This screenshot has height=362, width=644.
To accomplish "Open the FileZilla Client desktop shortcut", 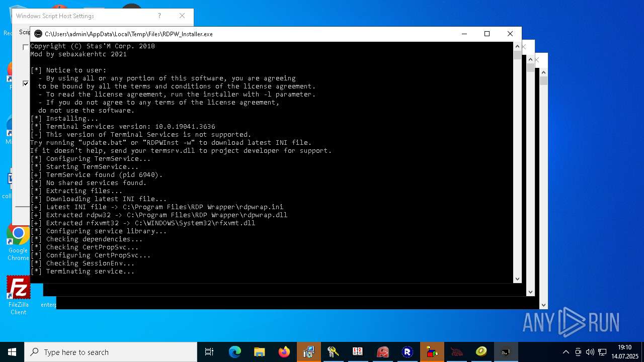I will pos(18,296).
